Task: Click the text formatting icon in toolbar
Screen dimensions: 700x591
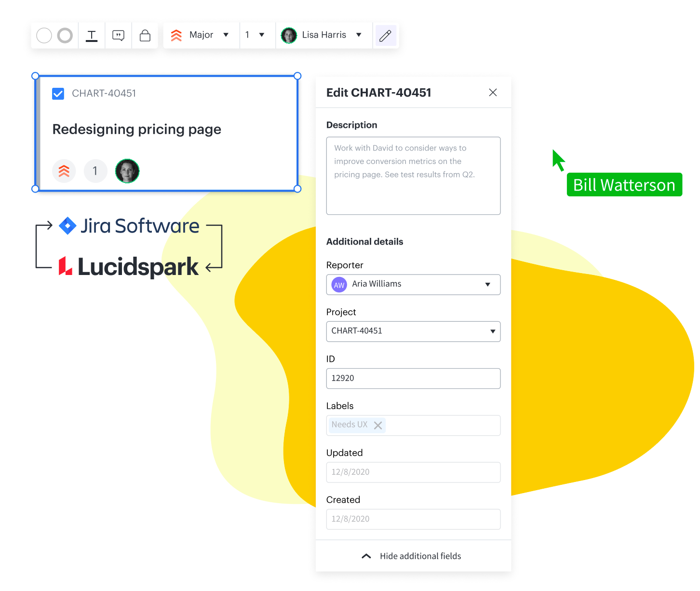Action: point(92,36)
